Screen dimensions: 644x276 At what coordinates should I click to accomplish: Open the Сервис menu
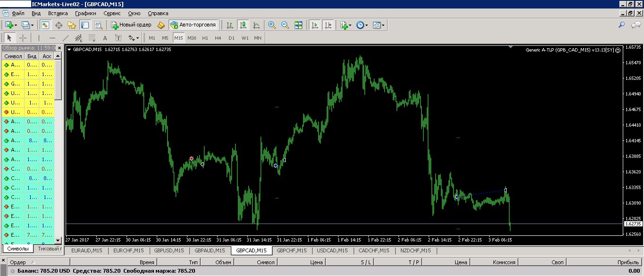[112, 13]
